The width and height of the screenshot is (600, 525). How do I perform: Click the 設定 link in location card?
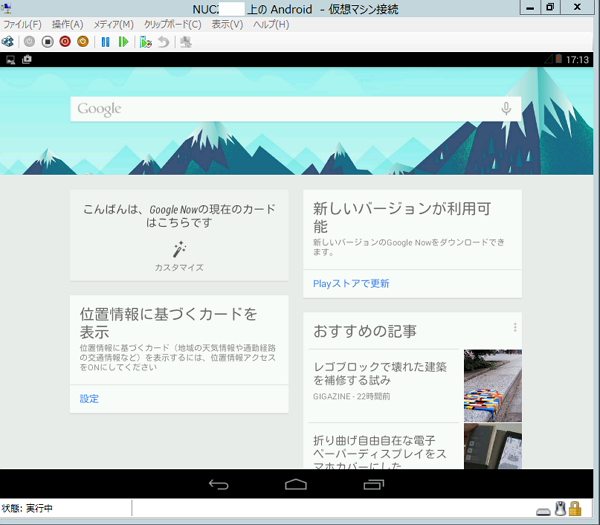click(89, 399)
